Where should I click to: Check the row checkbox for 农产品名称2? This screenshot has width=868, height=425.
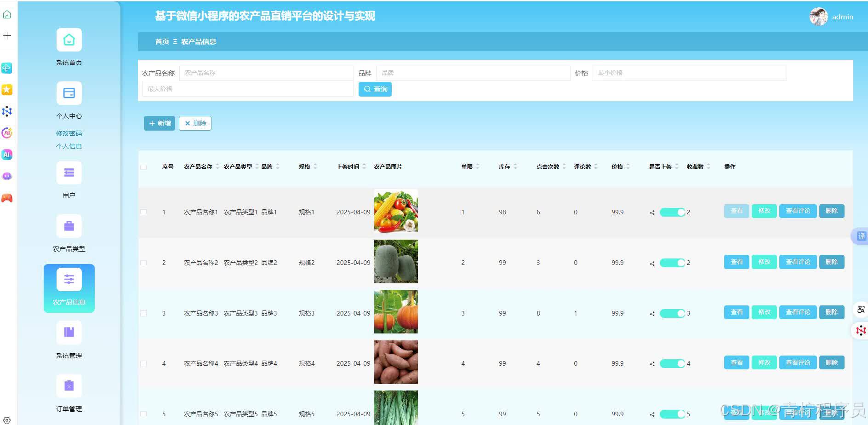(143, 263)
